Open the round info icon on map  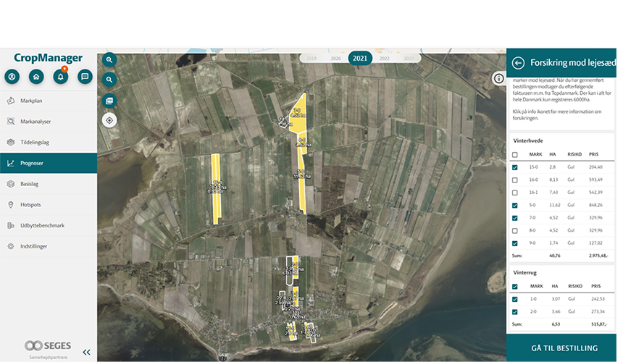point(498,78)
